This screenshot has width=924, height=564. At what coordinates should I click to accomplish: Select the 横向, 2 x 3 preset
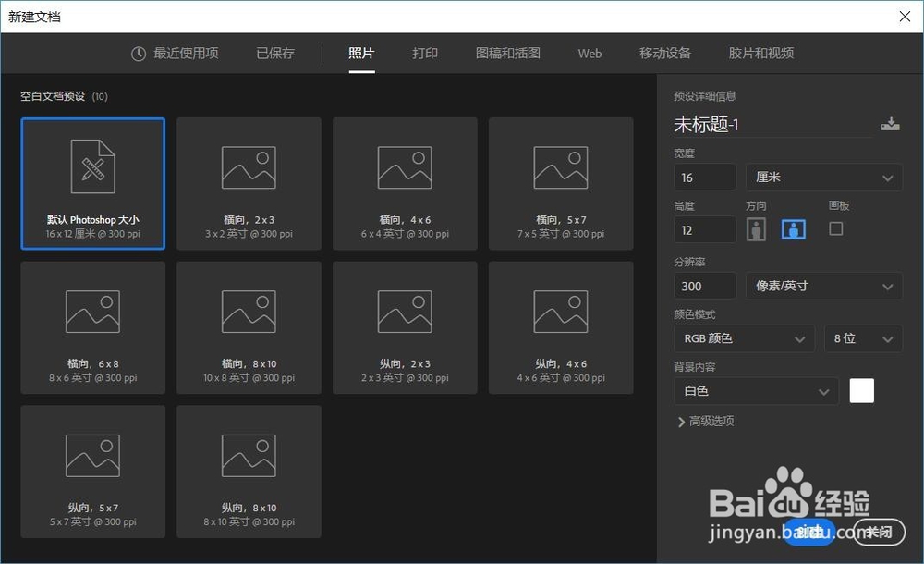coord(249,183)
